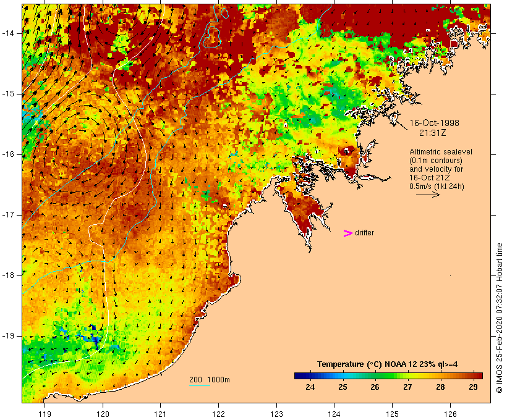Screen dimensions: 507x420
Task: Click latitude axis label -15
Action: click(8, 94)
